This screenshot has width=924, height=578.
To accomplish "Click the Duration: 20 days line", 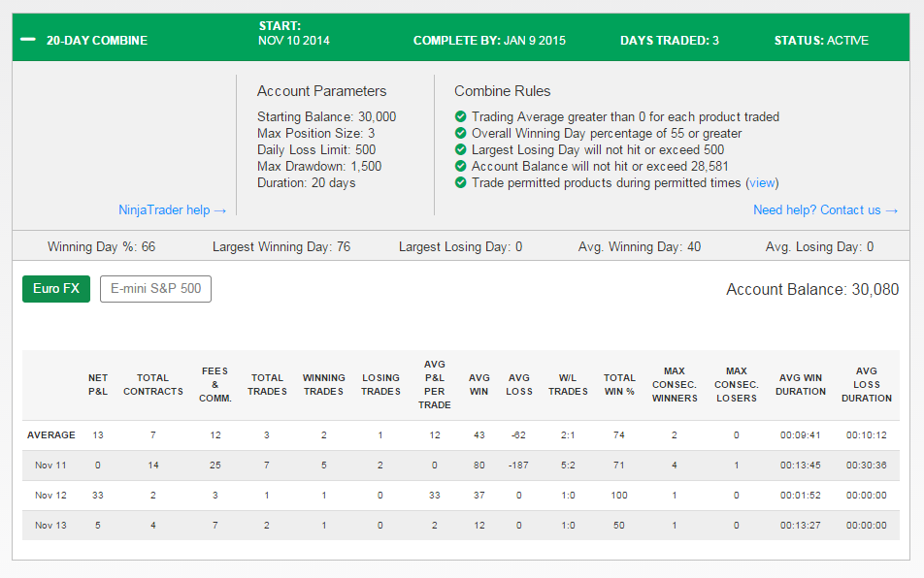I will point(307,182).
